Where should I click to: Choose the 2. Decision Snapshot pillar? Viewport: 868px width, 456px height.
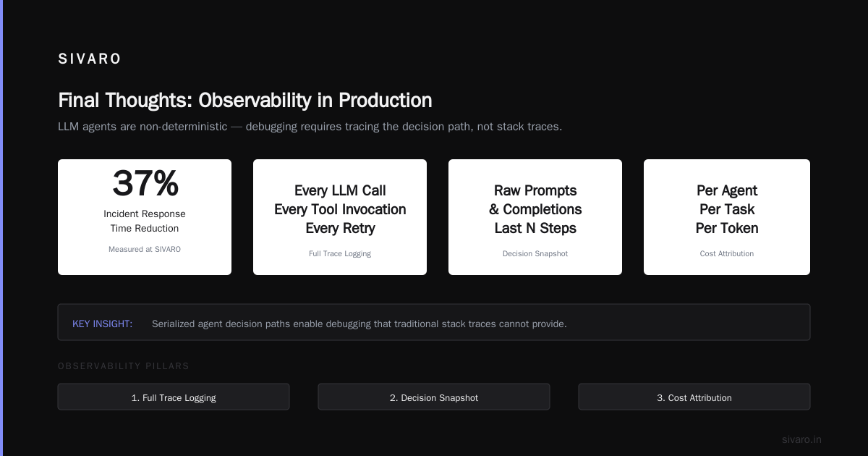(x=434, y=397)
